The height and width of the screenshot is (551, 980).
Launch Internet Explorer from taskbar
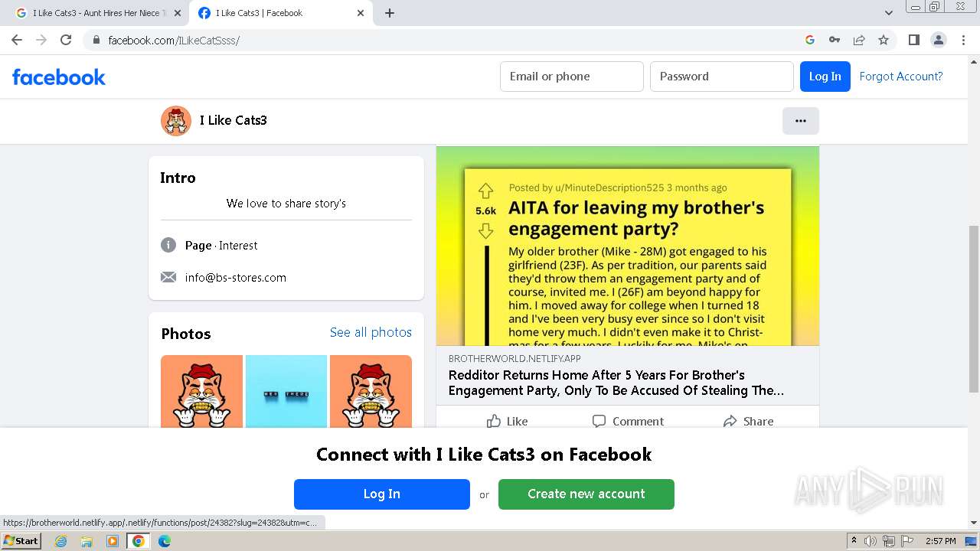61,541
